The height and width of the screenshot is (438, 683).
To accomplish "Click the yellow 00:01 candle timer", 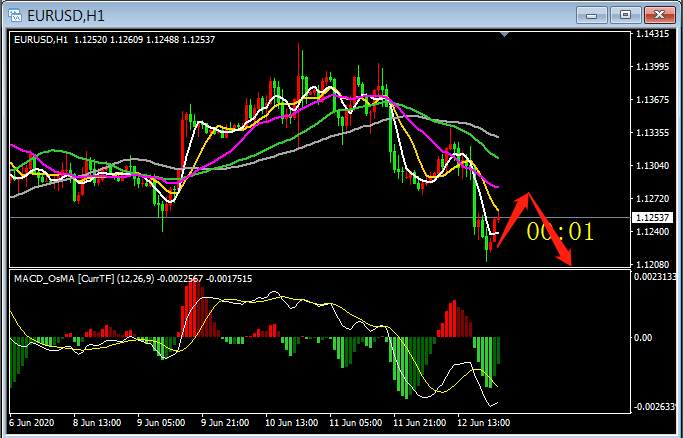I will (x=560, y=232).
